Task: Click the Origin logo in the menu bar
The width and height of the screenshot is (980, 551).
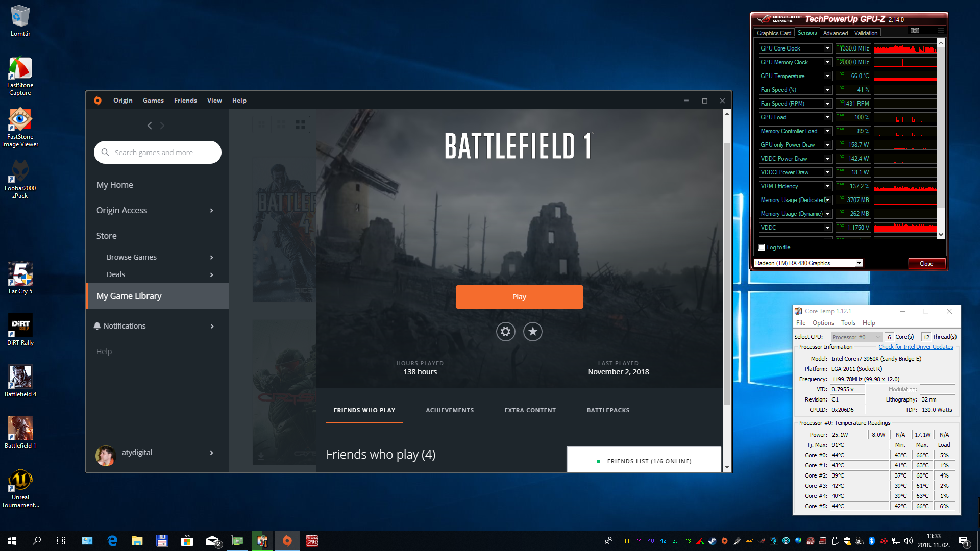Action: [97, 101]
